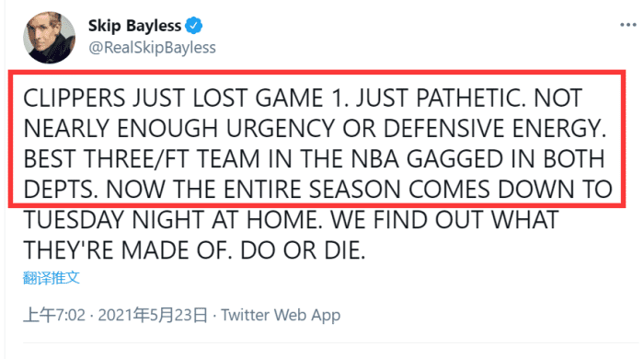Click the THEY'RE MADE OF text
The height and width of the screenshot is (359, 644).
pos(128,250)
